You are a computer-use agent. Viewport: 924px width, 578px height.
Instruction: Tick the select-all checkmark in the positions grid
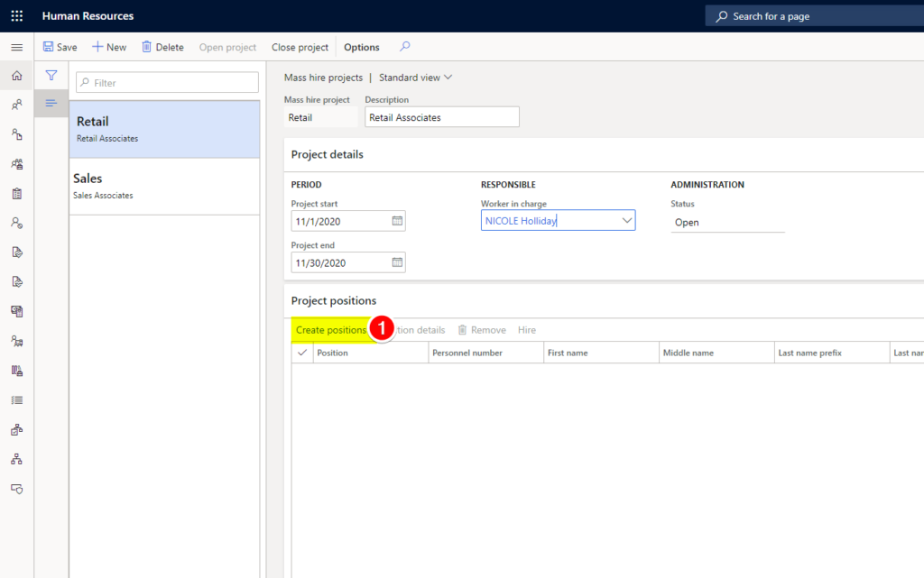[x=302, y=353]
